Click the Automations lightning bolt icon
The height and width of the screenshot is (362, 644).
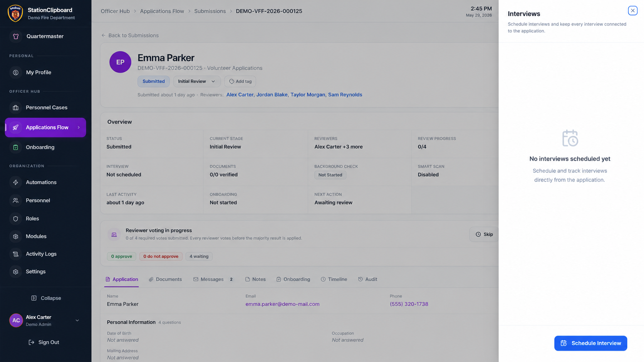16,182
